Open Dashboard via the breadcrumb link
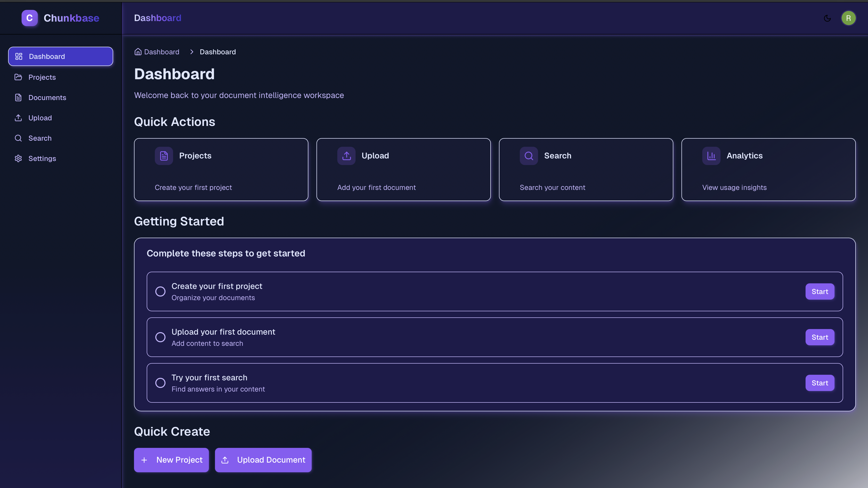Viewport: 868px width, 488px height. (161, 52)
